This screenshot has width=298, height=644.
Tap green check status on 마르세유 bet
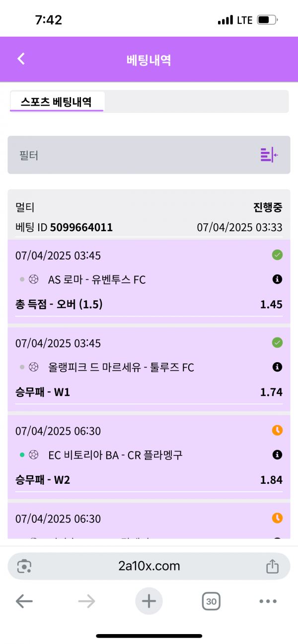[278, 342]
